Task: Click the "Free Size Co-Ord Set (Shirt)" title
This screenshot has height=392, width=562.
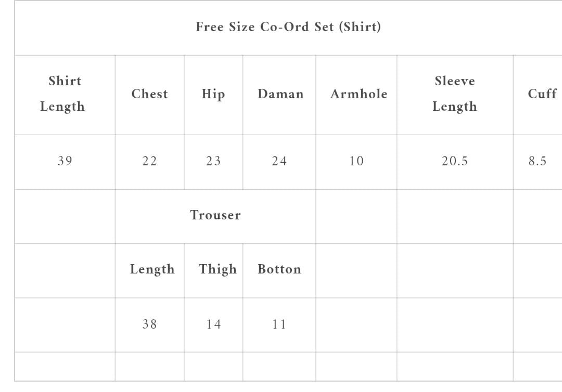Action: pos(288,27)
